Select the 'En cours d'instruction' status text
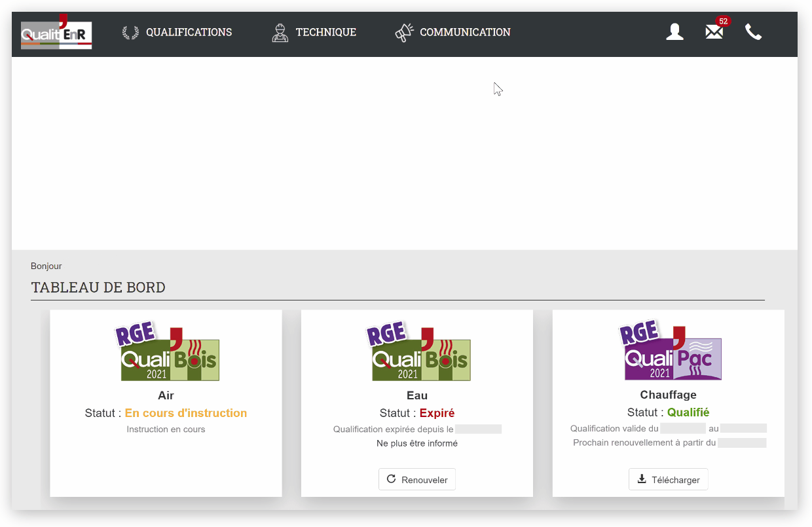 point(186,413)
